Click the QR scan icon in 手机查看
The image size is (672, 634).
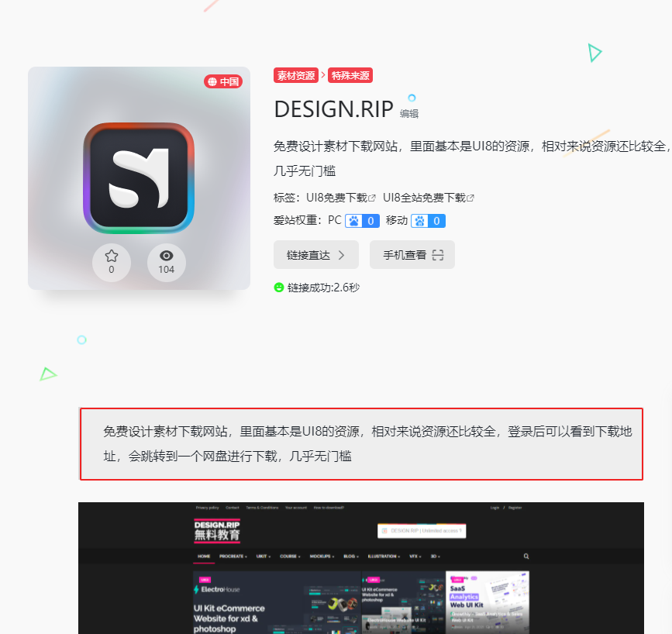coord(438,255)
